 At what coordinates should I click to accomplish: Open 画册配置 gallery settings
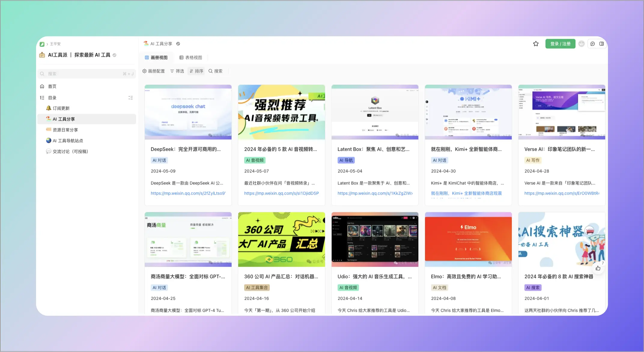tap(153, 71)
